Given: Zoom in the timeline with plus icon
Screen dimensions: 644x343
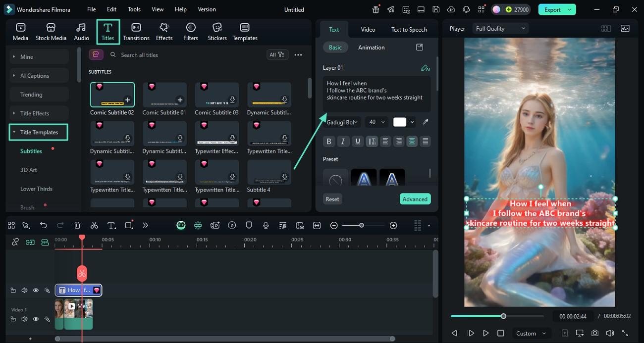Looking at the screenshot, I should pos(393,225).
